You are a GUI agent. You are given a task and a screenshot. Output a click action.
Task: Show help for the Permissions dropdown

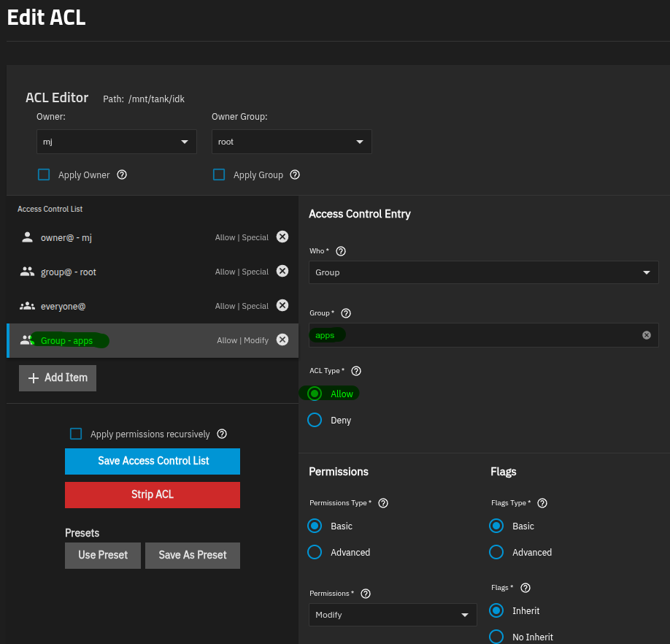click(366, 594)
